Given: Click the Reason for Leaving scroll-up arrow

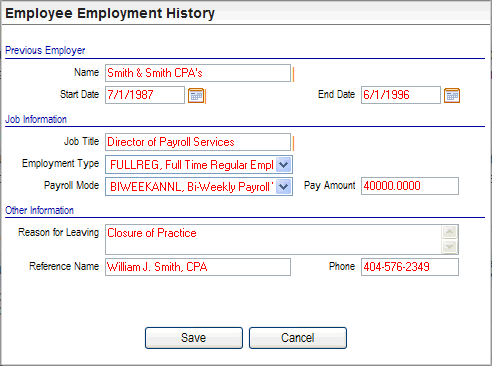Looking at the screenshot, I should (450, 232).
